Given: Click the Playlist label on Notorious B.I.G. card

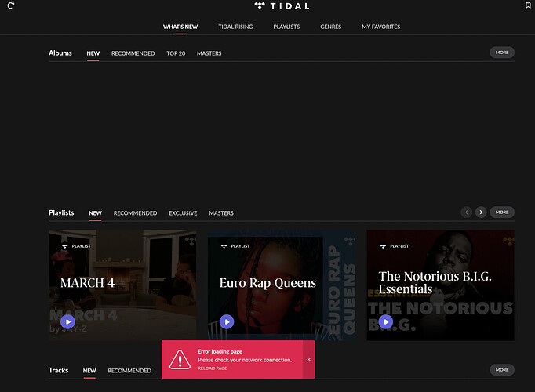Looking at the screenshot, I should click(x=399, y=246).
